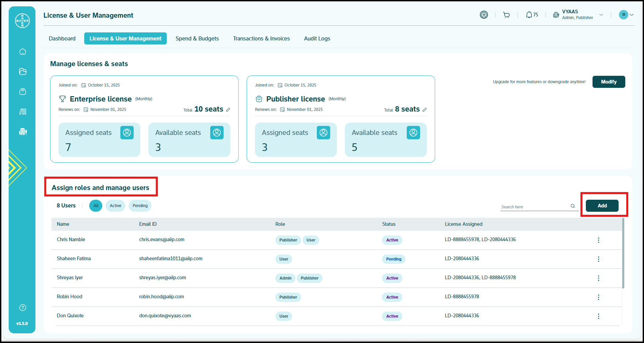Click the Search here input field
The height and width of the screenshot is (343, 644).
click(534, 207)
